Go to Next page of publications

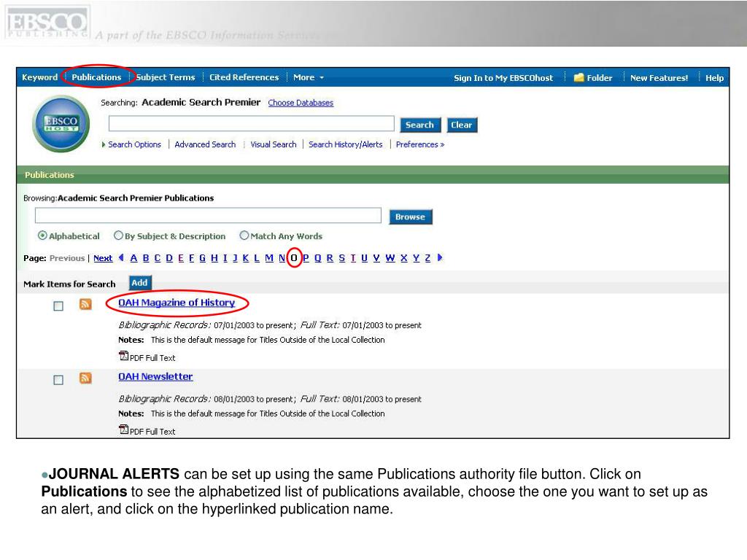[103, 258]
